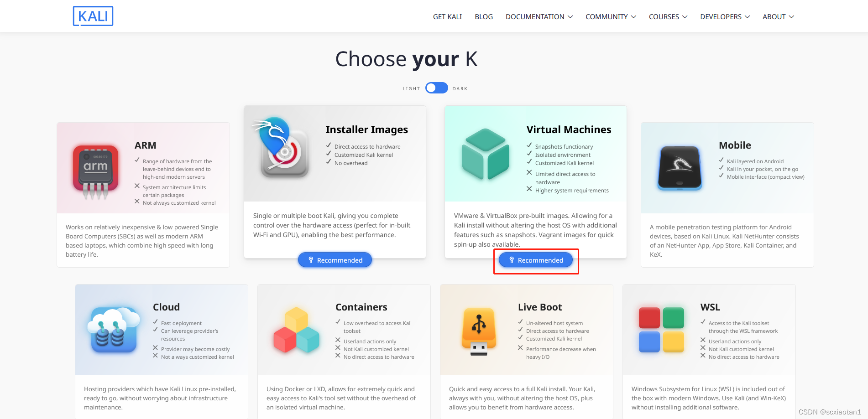
Task: Click the Containers colored cubes icon
Action: 296,330
